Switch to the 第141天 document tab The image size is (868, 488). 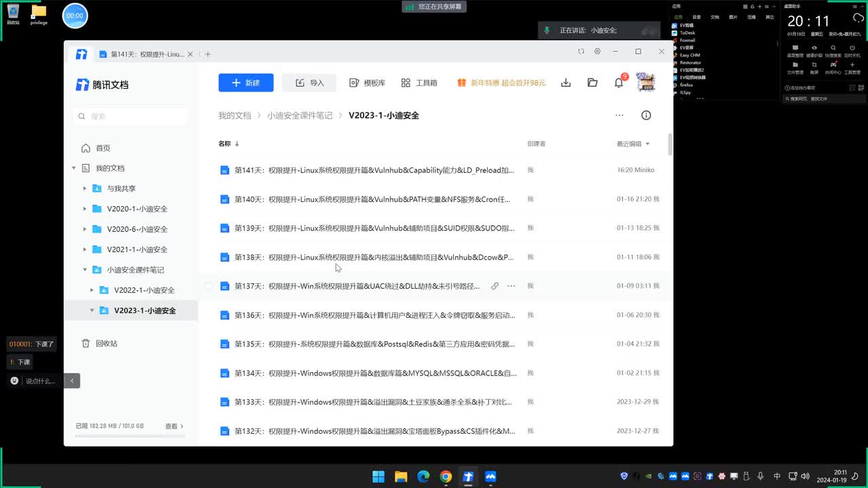[x=146, y=54]
